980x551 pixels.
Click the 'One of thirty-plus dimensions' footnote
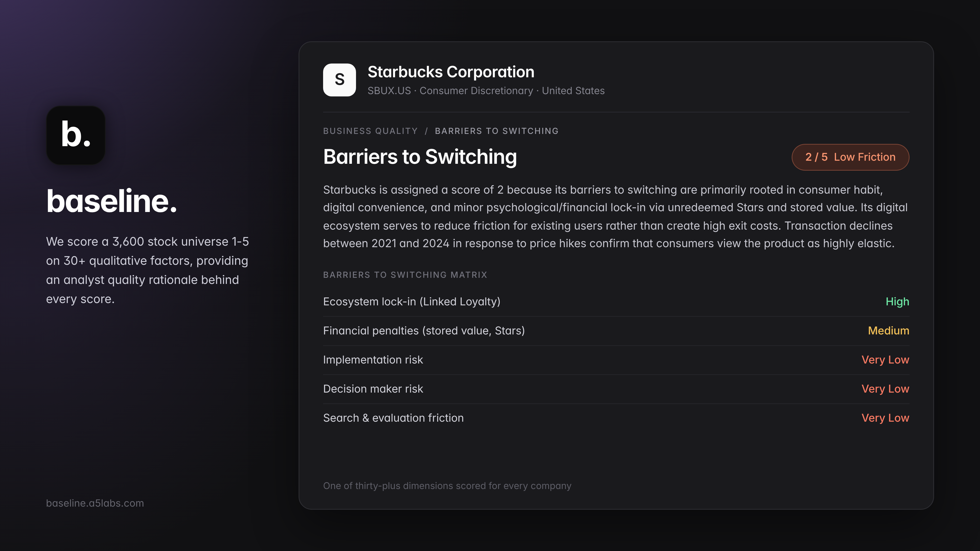click(x=447, y=486)
